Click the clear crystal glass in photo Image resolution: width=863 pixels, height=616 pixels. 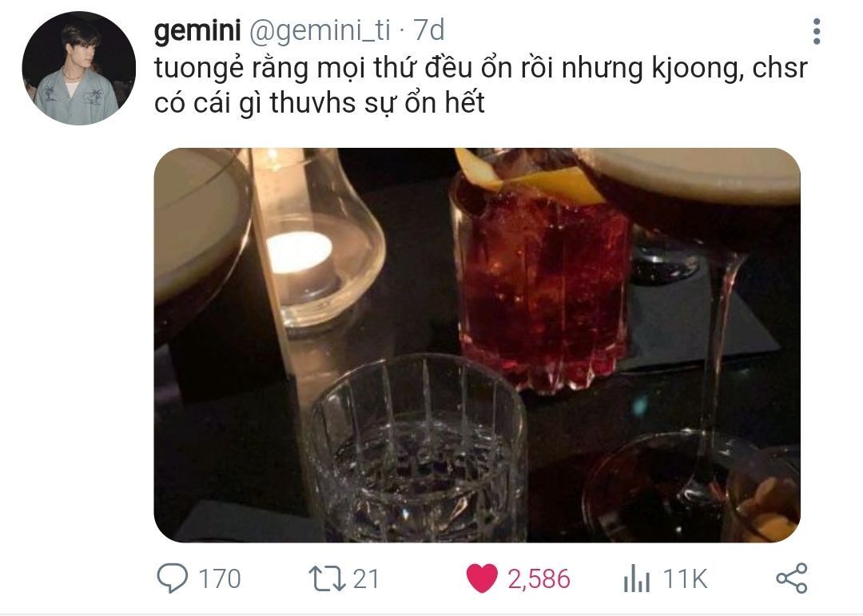pos(416,449)
